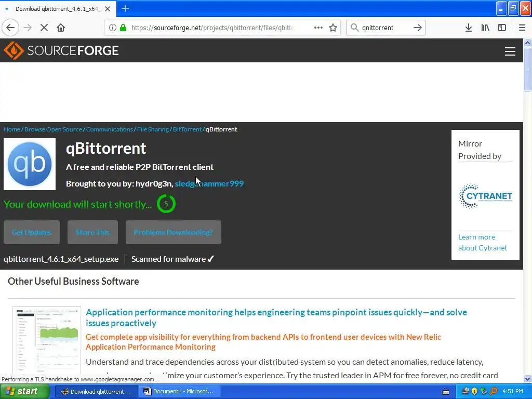Click the orange magnifier tray icon
Image resolution: width=532 pixels, height=399 pixels.
click(x=494, y=392)
